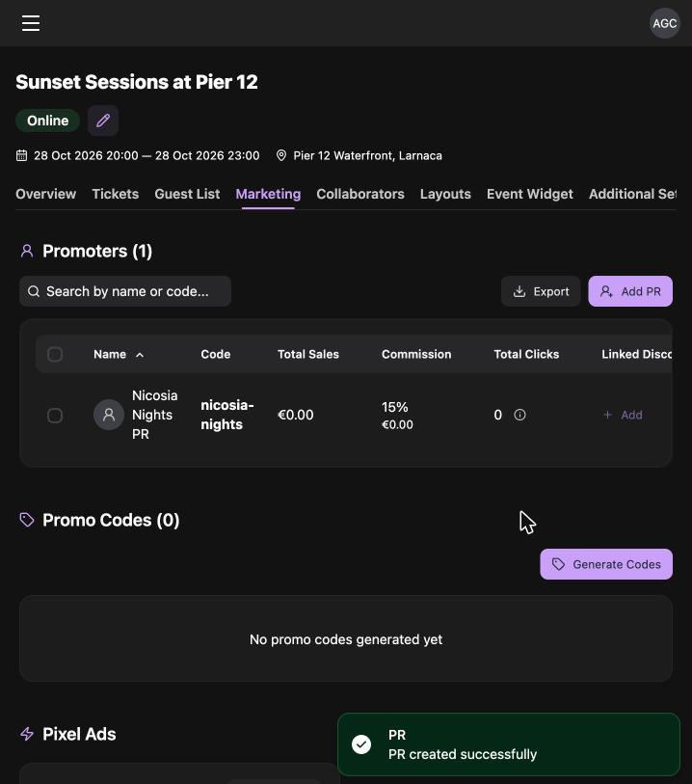Sort by Name column arrow

pyautogui.click(x=140, y=355)
